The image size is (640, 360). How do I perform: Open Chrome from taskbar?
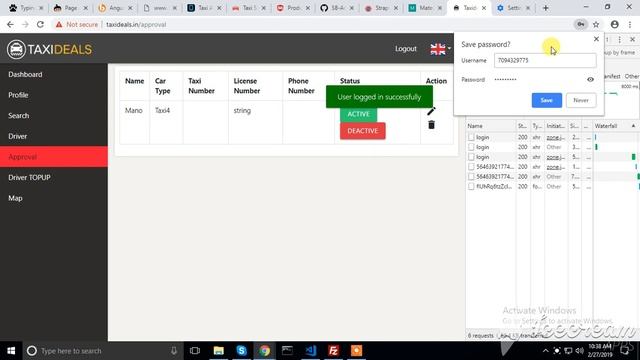(x=264, y=351)
